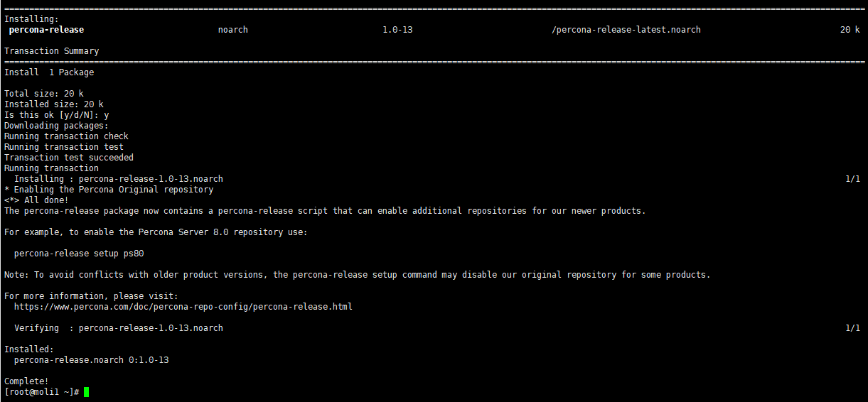Click 'Running transaction check' line
Image resolution: width=868 pixels, height=402 pixels.
pos(67,136)
